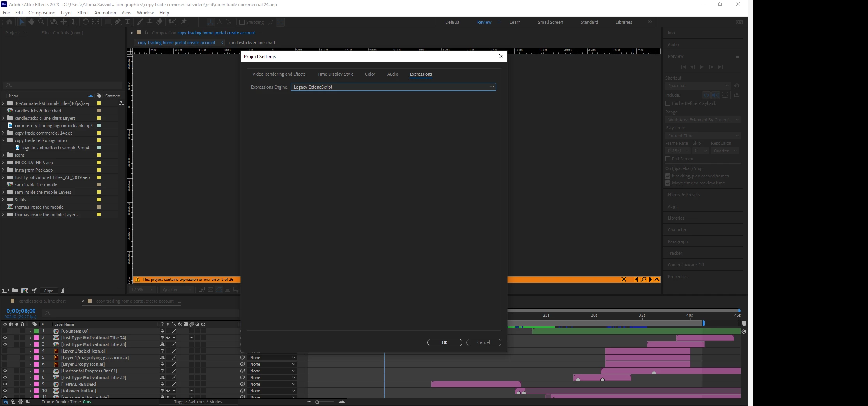The image size is (868, 406).
Task: Toggle the Snapping checkbox
Action: pyautogui.click(x=242, y=22)
